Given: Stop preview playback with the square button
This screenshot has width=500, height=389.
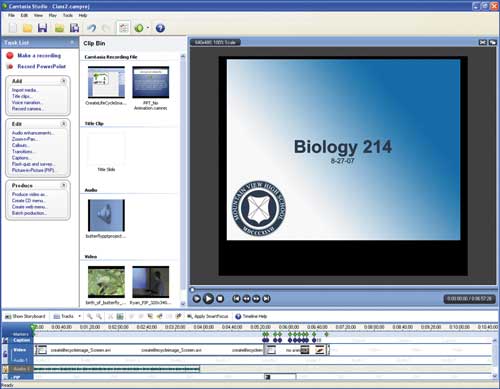Looking at the screenshot, I should click(220, 299).
